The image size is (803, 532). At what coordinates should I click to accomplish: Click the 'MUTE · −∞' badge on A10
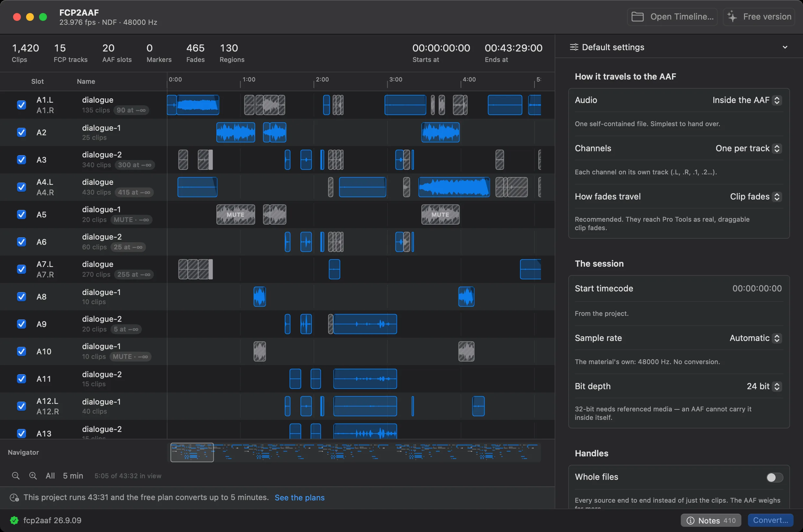coord(130,357)
